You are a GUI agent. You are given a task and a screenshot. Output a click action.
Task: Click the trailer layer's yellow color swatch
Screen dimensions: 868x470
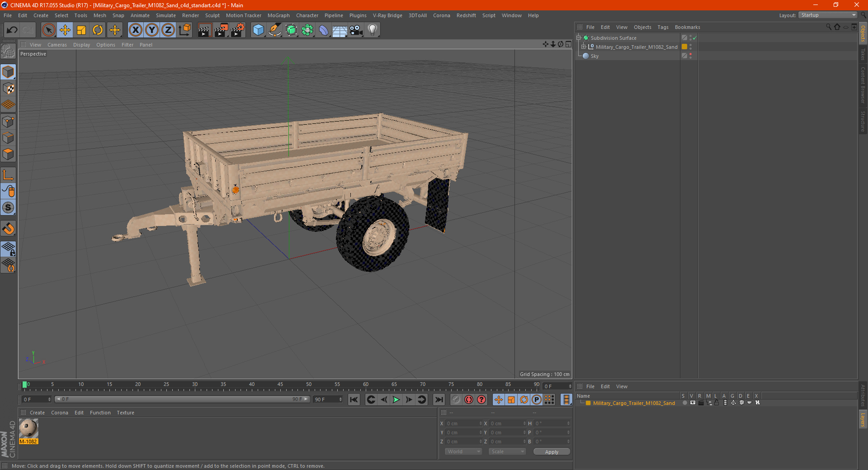pyautogui.click(x=588, y=403)
